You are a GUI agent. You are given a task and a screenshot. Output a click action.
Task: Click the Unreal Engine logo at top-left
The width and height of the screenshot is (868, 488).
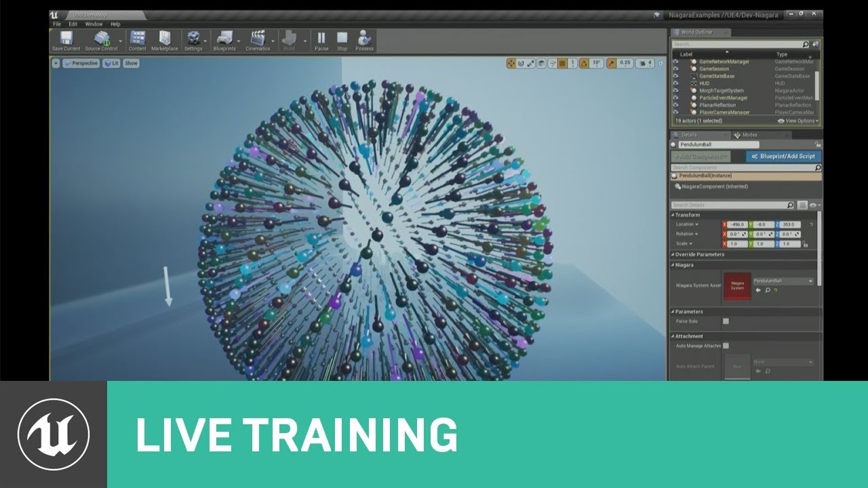coord(54,16)
